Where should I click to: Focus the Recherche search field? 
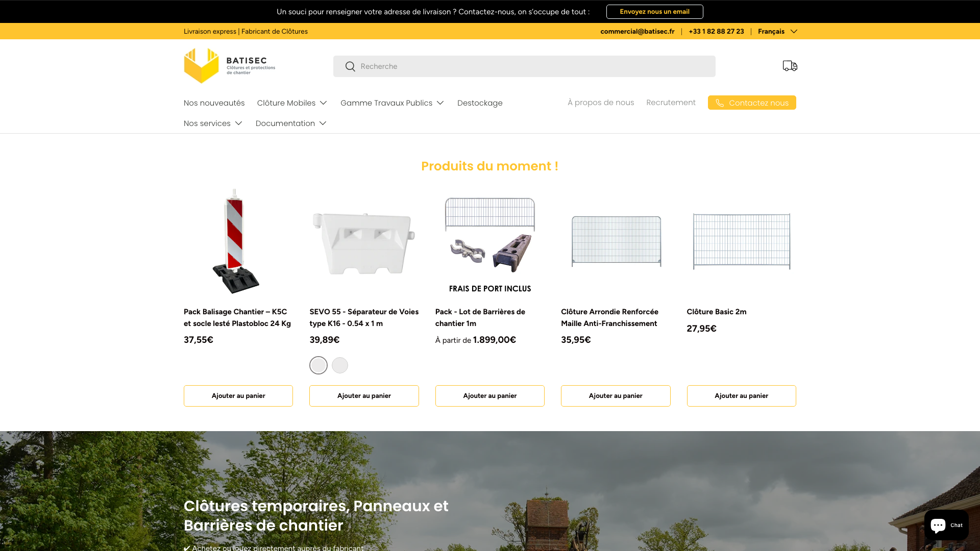point(524,66)
